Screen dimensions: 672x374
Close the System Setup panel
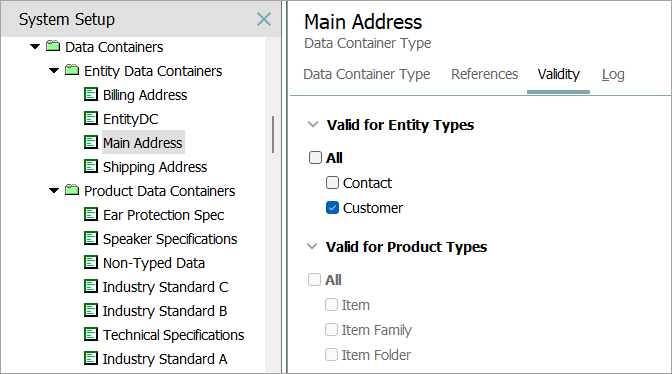(x=264, y=19)
